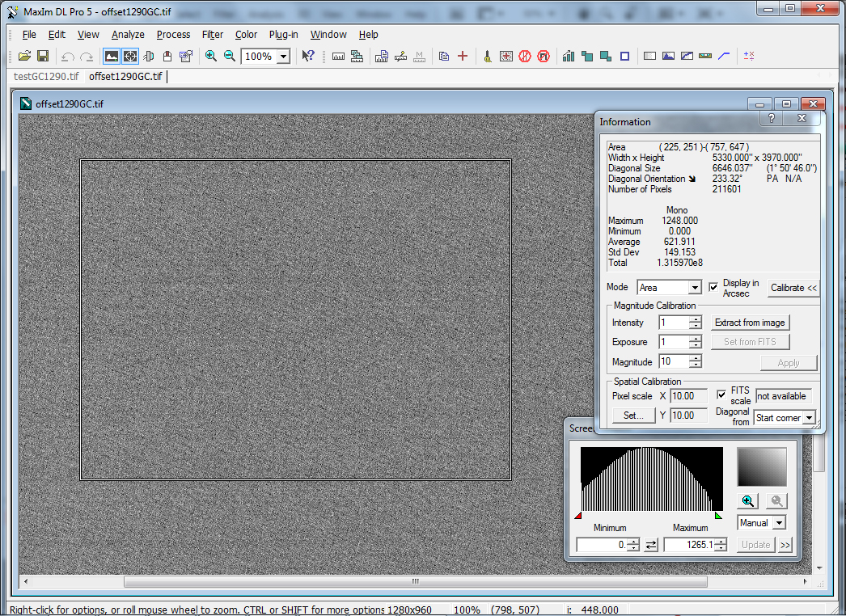Click the red crosshair plus toolbar icon
Image resolution: width=846 pixels, height=616 pixels.
pos(463,56)
